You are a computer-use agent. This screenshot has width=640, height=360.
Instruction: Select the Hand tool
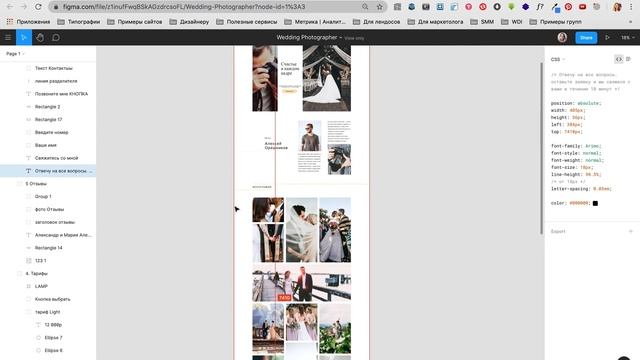(x=40, y=38)
